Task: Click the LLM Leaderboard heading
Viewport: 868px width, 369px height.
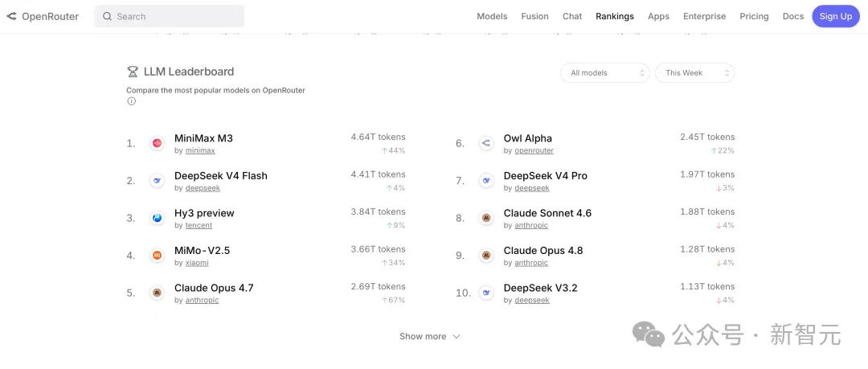Action: coord(189,72)
